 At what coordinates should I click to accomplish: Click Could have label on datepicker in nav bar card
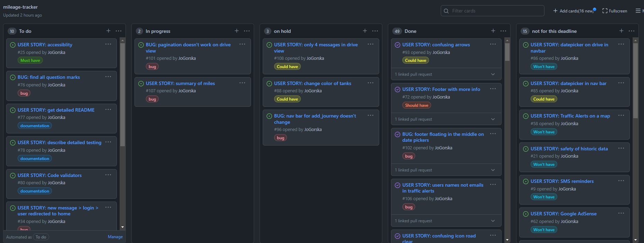(544, 99)
